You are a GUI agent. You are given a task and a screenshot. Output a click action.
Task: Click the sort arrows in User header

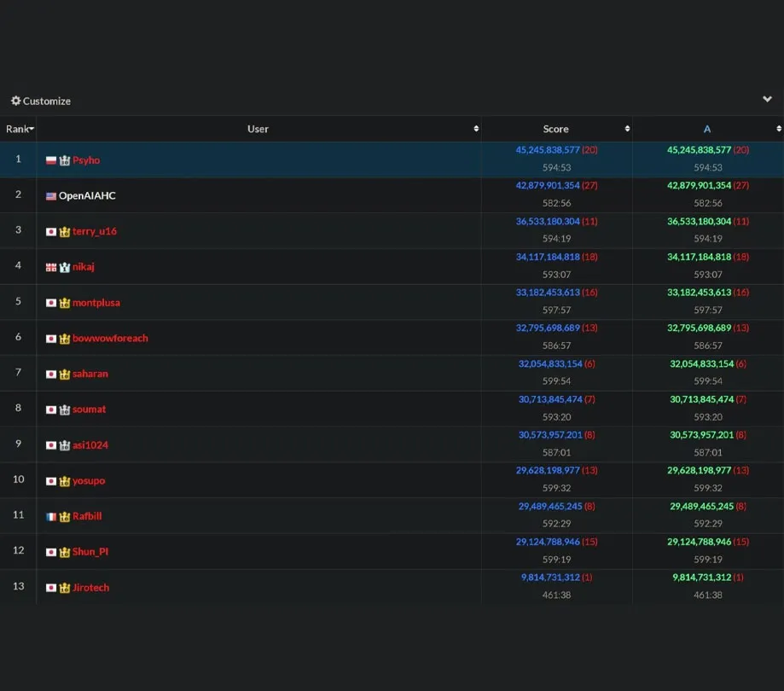point(476,129)
